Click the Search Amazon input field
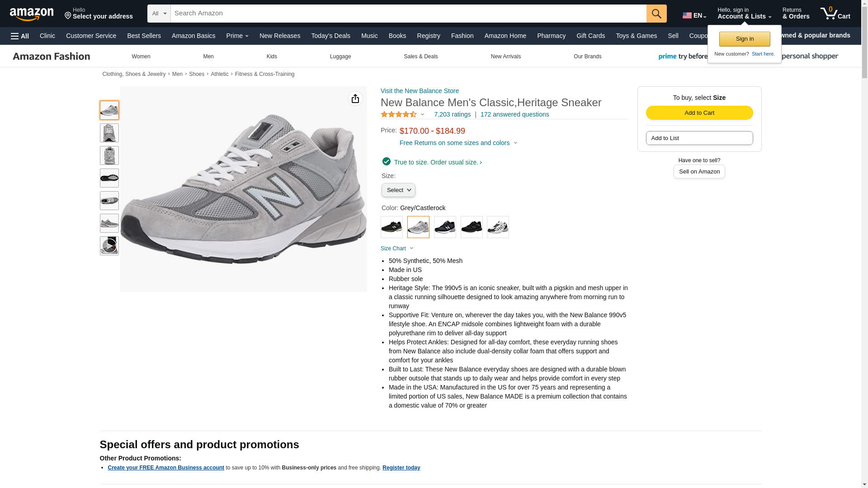 pos(408,14)
